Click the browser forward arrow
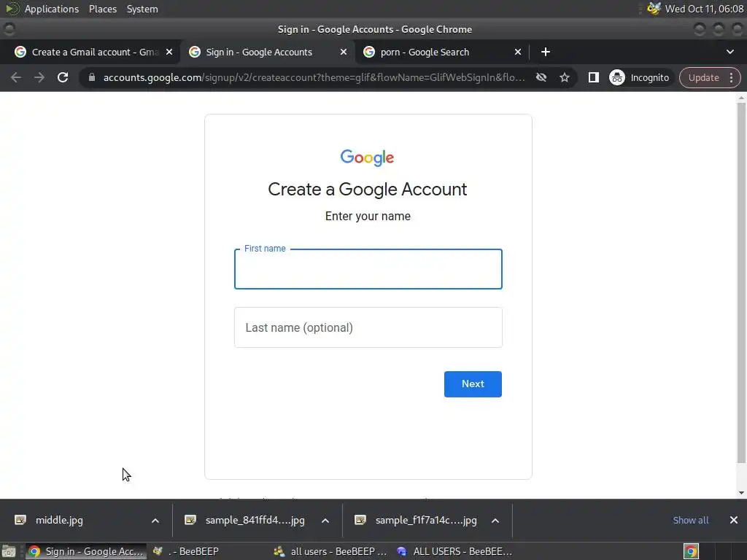747x560 pixels. [39, 77]
